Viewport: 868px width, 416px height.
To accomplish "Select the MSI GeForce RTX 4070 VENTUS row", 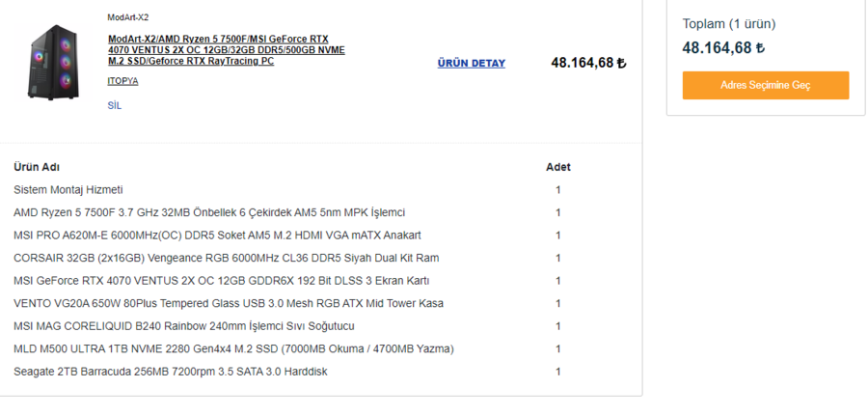I will [x=221, y=281].
